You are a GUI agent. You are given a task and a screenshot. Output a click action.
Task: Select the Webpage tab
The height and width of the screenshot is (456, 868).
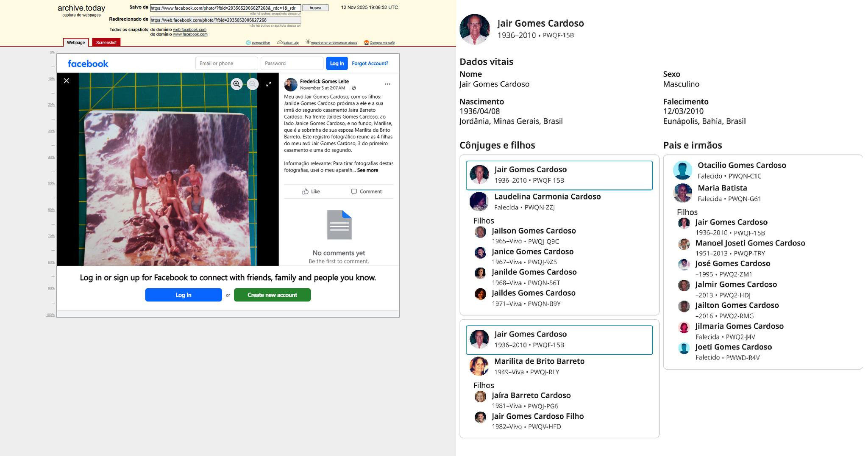[x=76, y=42]
